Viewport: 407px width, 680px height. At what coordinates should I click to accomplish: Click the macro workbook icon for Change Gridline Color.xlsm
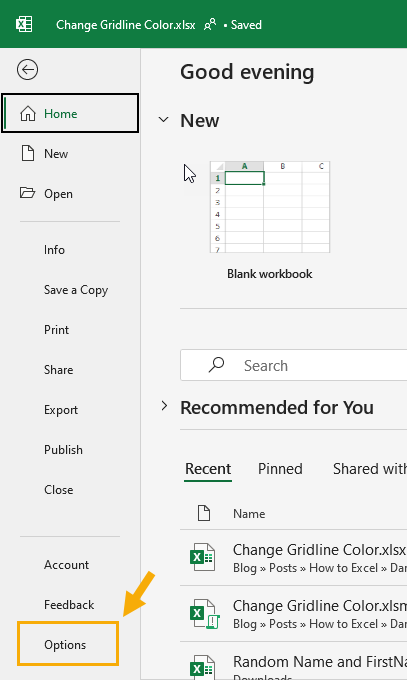coord(204,613)
